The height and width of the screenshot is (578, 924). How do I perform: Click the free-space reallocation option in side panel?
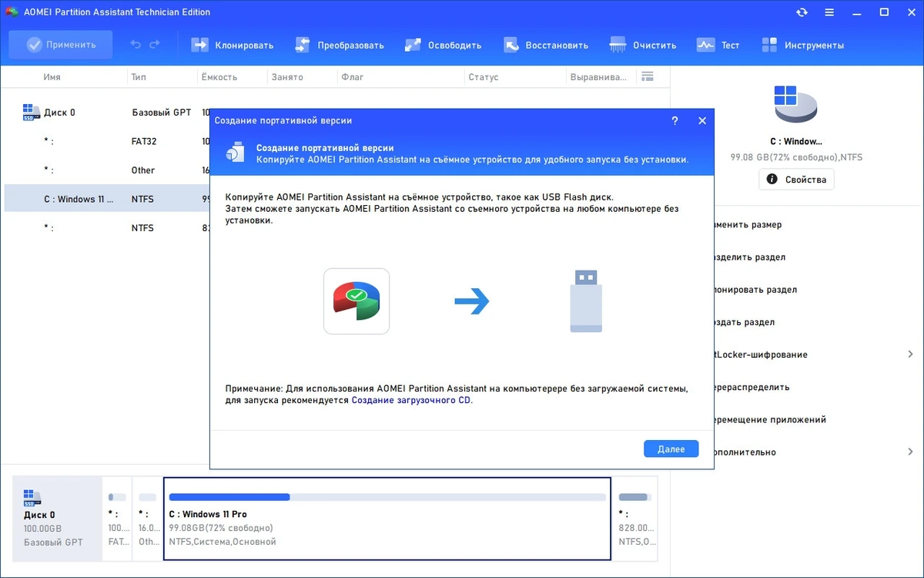[x=752, y=388]
